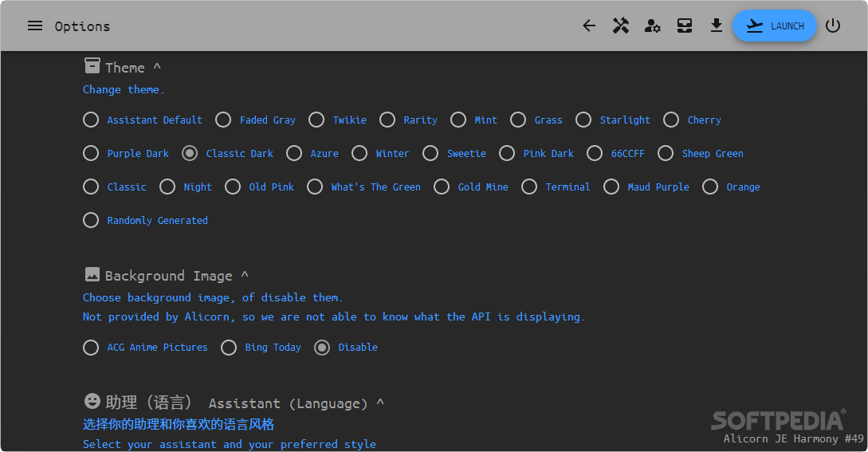Click the Options page title
868x452 pixels.
(x=82, y=26)
